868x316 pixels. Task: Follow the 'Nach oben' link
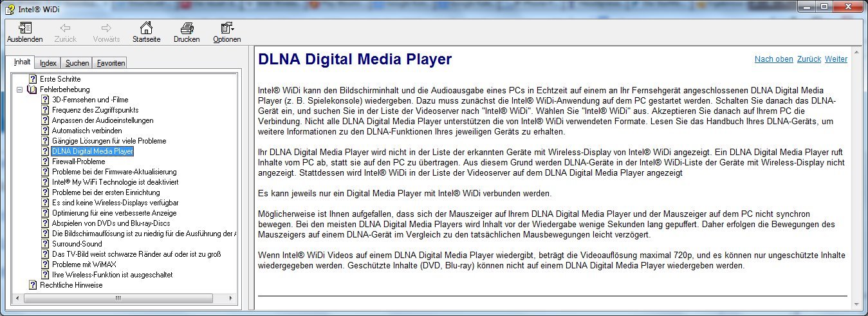pyautogui.click(x=773, y=59)
